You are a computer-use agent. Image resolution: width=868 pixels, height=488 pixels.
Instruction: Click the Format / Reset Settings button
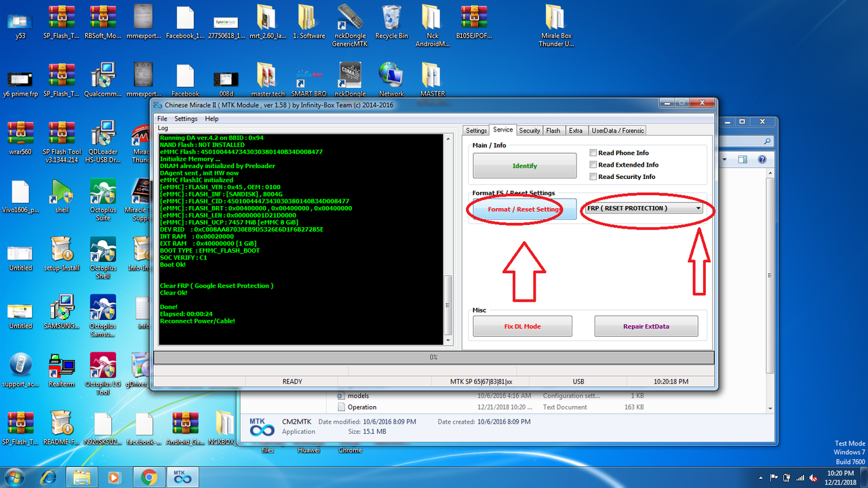click(524, 209)
